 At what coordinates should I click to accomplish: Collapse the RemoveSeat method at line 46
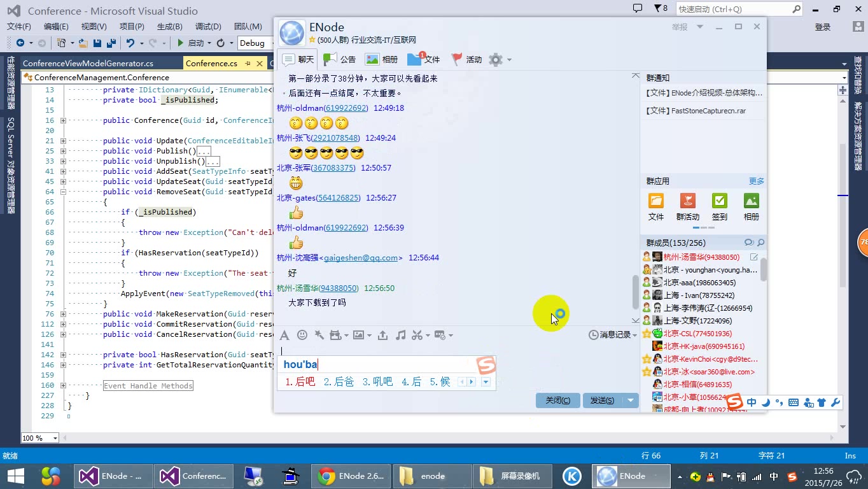(63, 192)
